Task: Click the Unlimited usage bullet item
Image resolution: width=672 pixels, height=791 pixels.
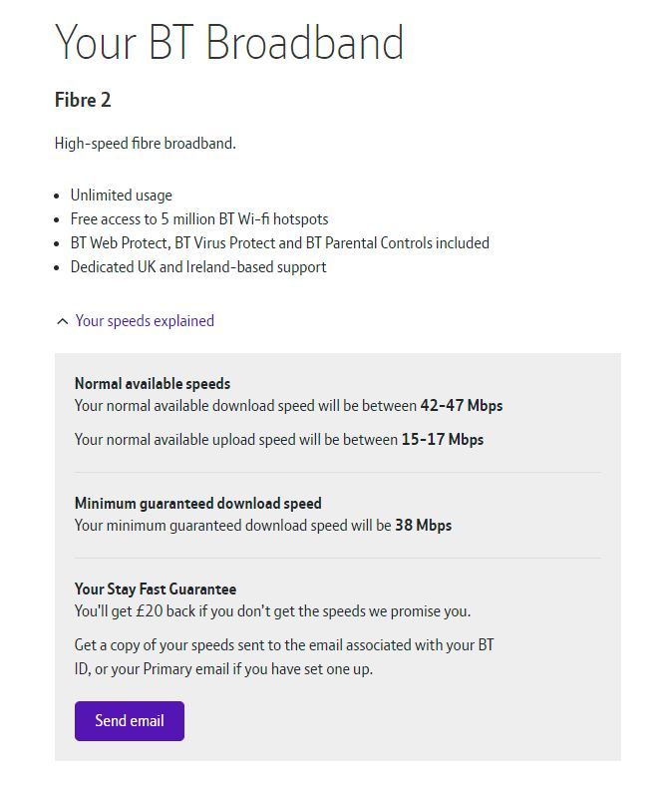Action: tap(121, 196)
